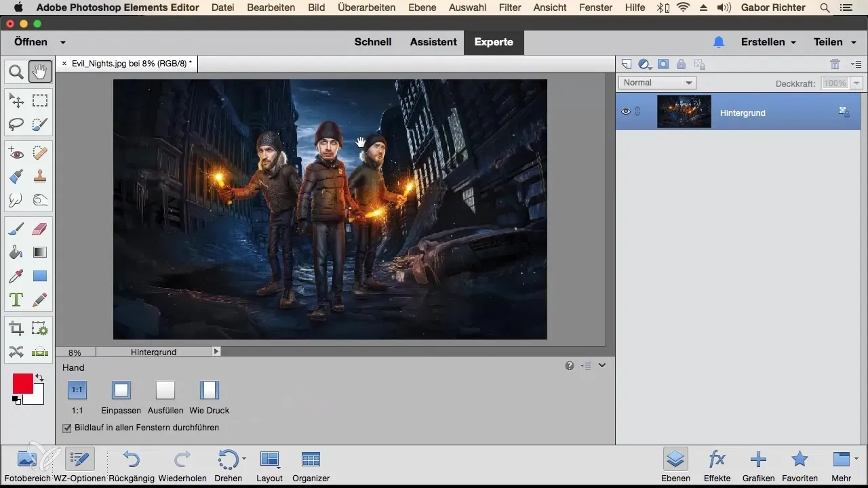Image resolution: width=868 pixels, height=488 pixels.
Task: Click the Ausfüllen fill screen button
Action: (165, 397)
